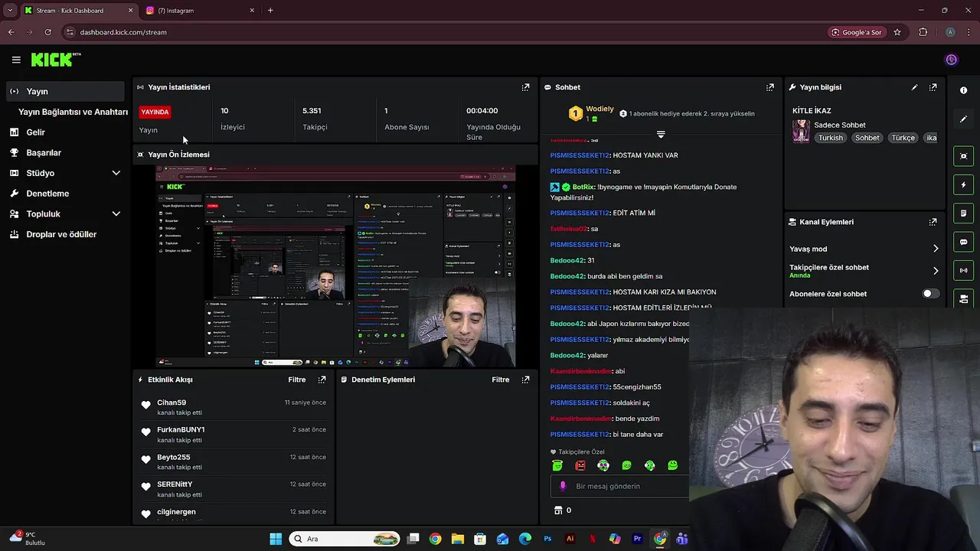Toggle Abonelere özel sohbet switch
This screenshot has height=551, width=980.
pos(930,294)
